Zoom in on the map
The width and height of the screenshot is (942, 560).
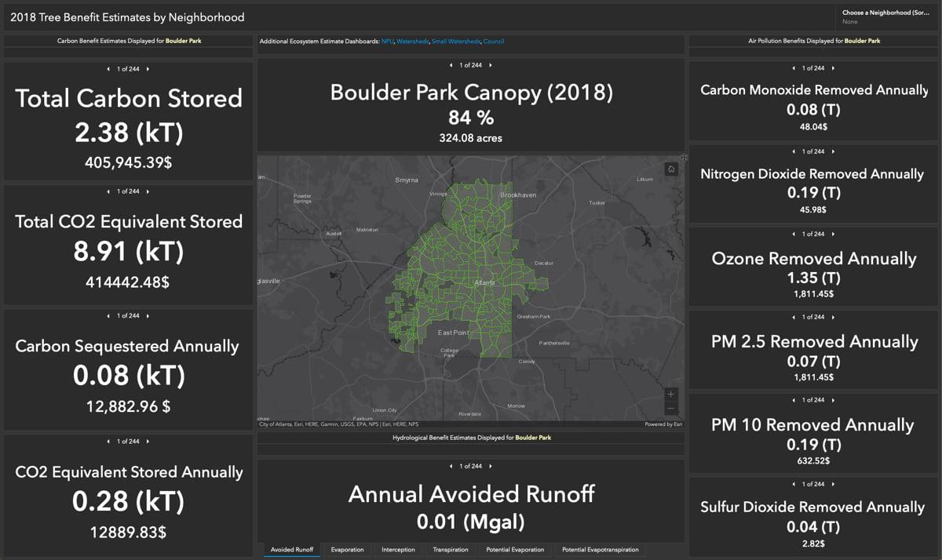[x=670, y=395]
